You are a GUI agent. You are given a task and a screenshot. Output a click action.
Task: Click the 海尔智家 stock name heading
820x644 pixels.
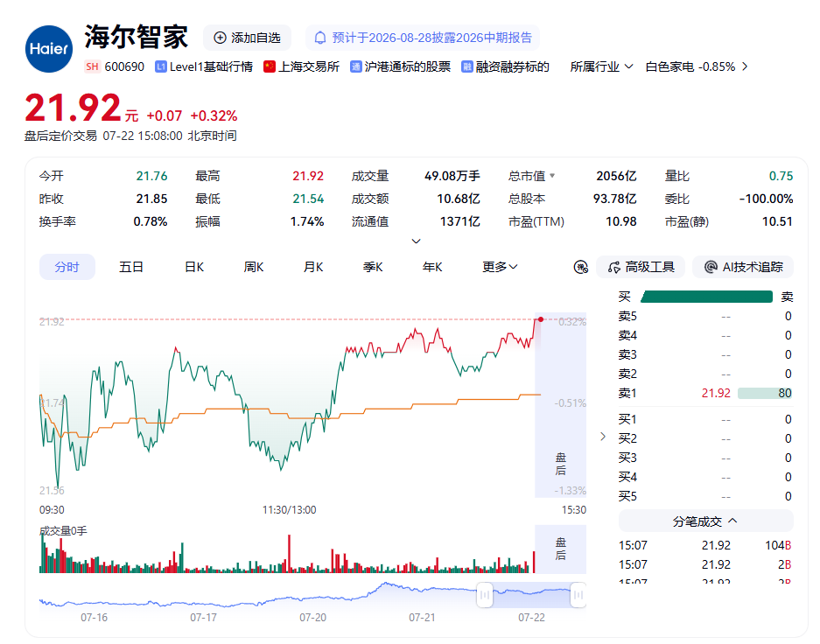click(137, 37)
